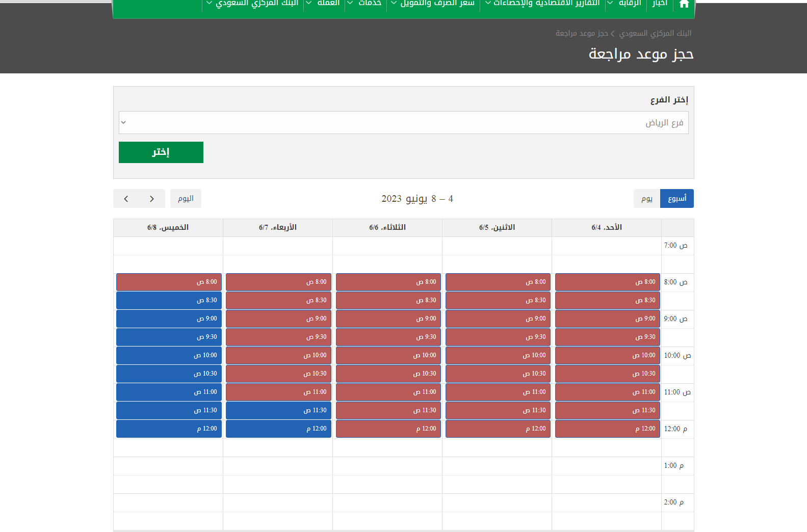Click the booked Monday 6/5 11:30 ص slot

click(x=498, y=411)
